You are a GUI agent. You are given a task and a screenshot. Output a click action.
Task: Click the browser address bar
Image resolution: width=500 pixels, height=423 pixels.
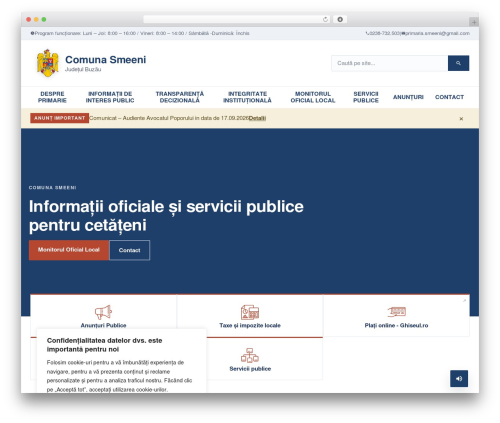coord(236,19)
